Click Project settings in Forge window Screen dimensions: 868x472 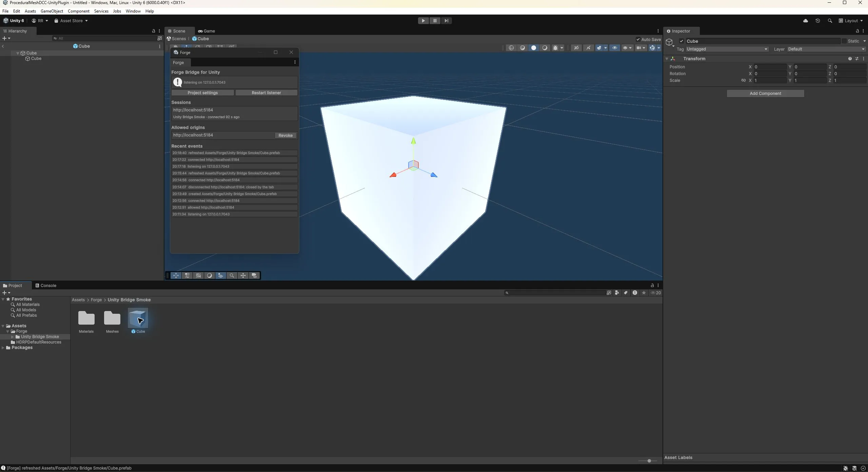coord(202,93)
